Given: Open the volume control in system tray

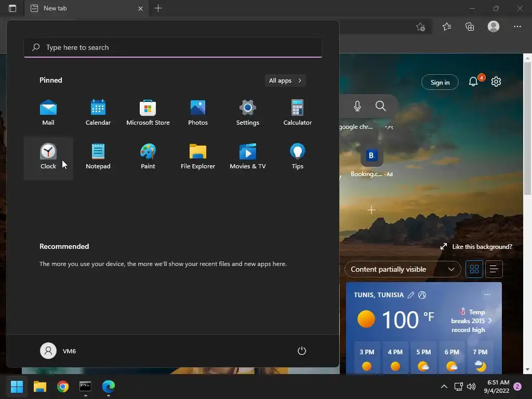Looking at the screenshot, I should pos(471,387).
